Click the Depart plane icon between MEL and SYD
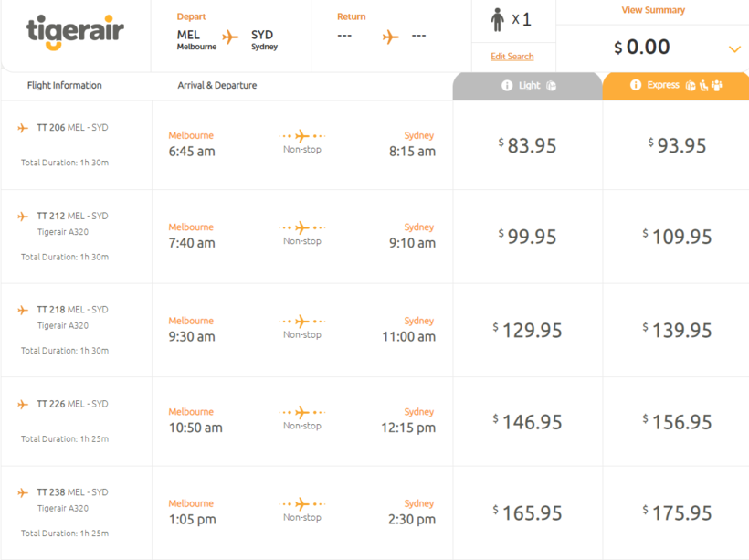 point(230,37)
